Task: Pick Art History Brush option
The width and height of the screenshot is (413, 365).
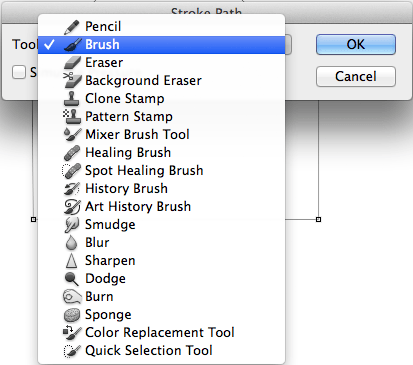Action: coord(161,207)
